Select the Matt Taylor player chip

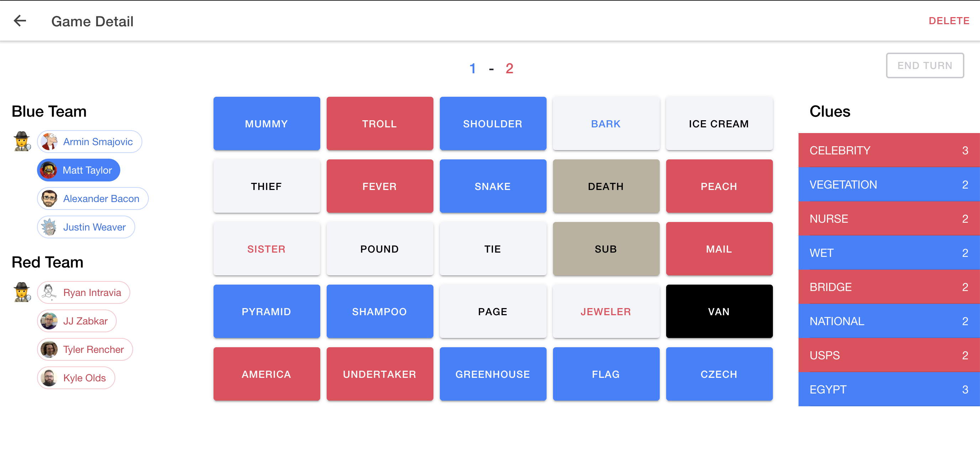(x=79, y=170)
